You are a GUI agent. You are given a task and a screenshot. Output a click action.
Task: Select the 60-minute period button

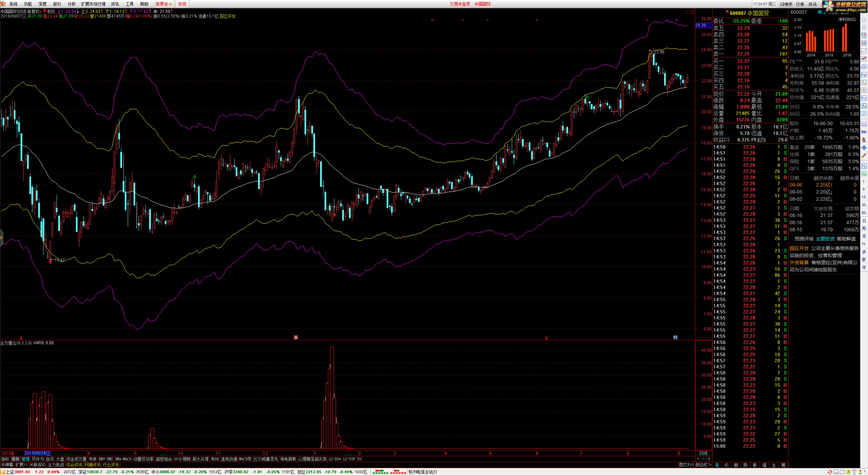pos(864,213)
